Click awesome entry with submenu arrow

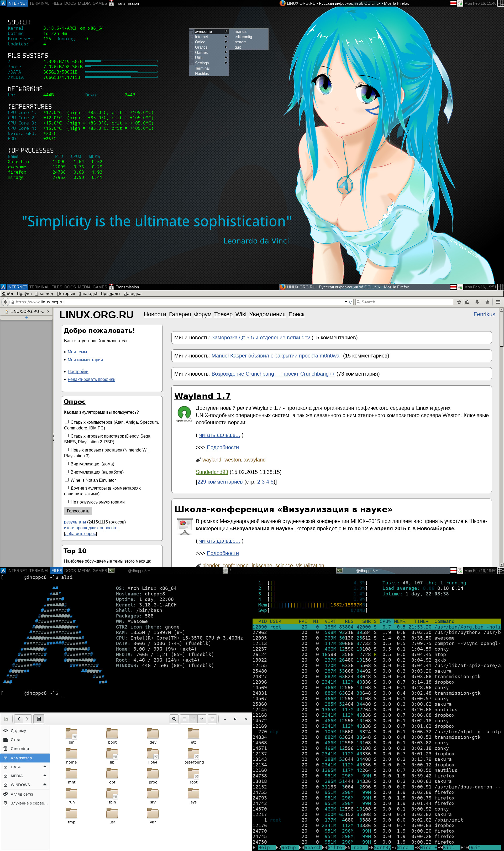(x=209, y=31)
